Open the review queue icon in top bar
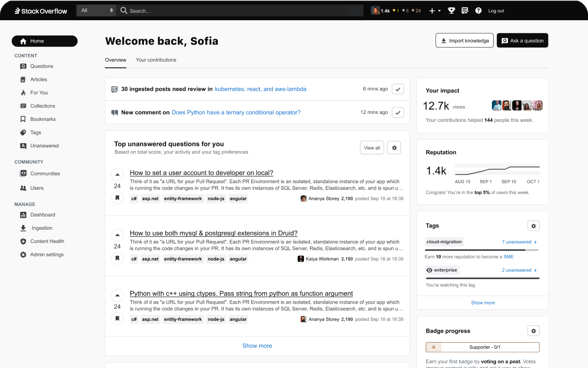The height and width of the screenshot is (368, 588). pyautogui.click(x=465, y=10)
